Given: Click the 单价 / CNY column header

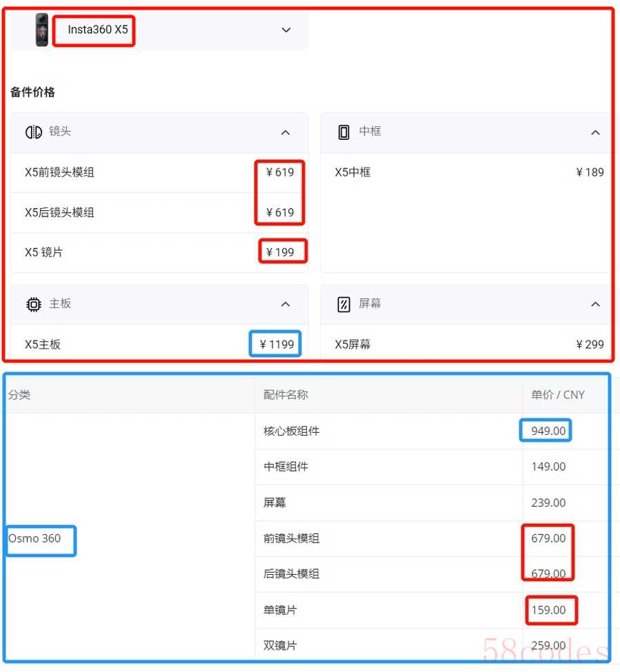Looking at the screenshot, I should pyautogui.click(x=558, y=395).
